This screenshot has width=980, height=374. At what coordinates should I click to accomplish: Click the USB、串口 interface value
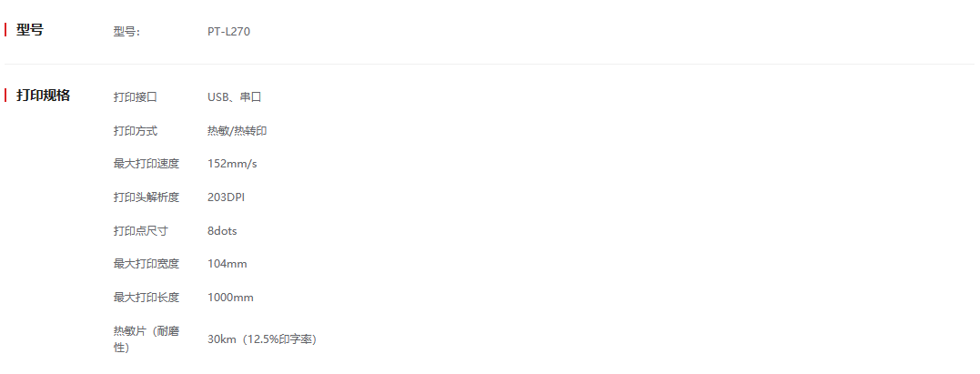(234, 97)
